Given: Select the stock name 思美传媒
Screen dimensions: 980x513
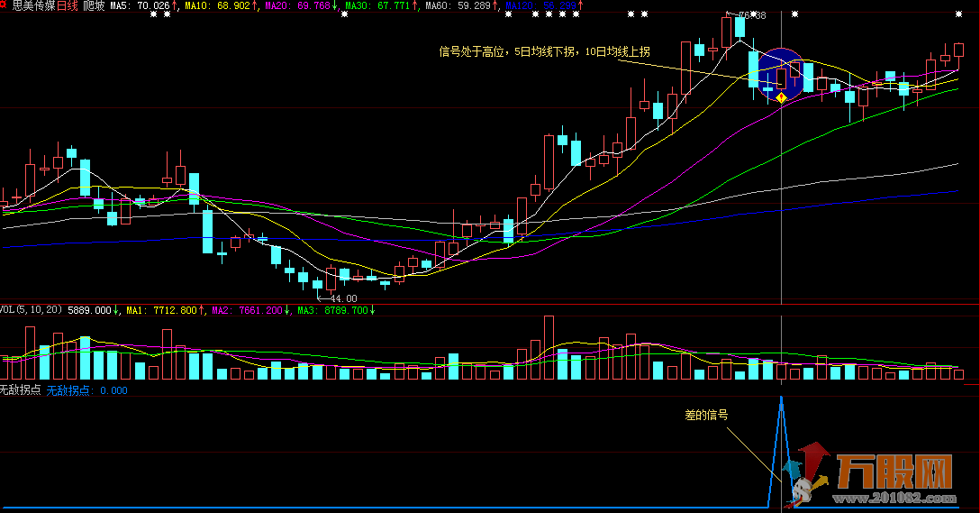Looking at the screenshot, I should (33, 5).
